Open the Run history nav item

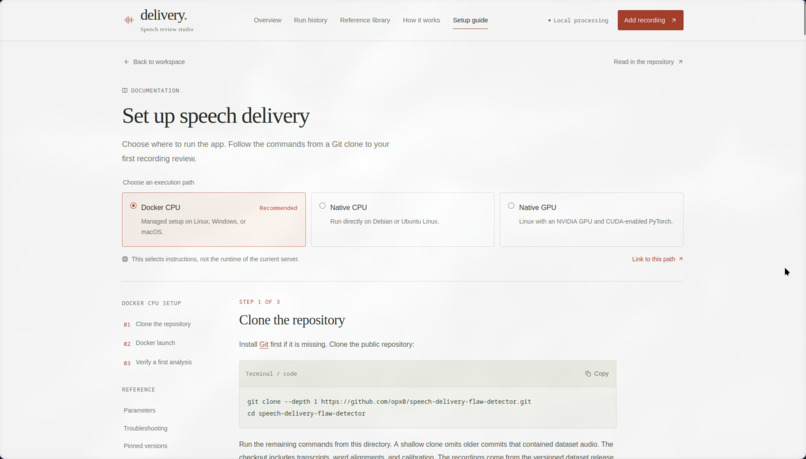310,20
